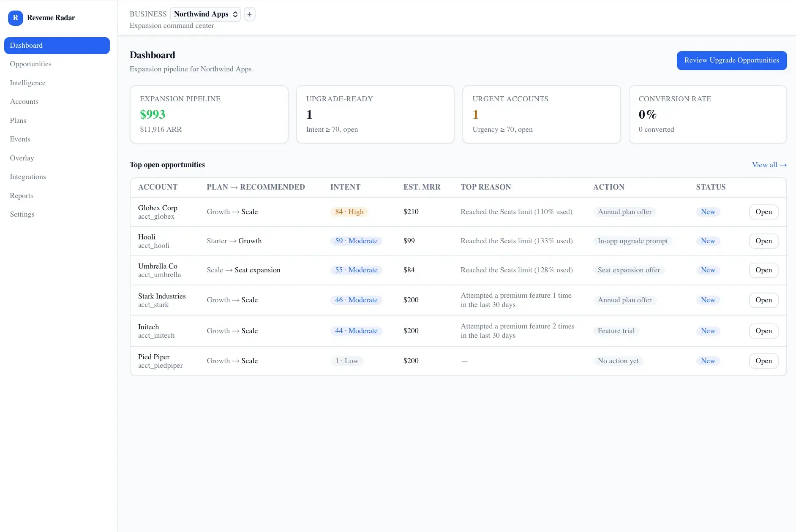Open the Northwind Apps business selector
The width and height of the screenshot is (796, 532).
(x=205, y=14)
